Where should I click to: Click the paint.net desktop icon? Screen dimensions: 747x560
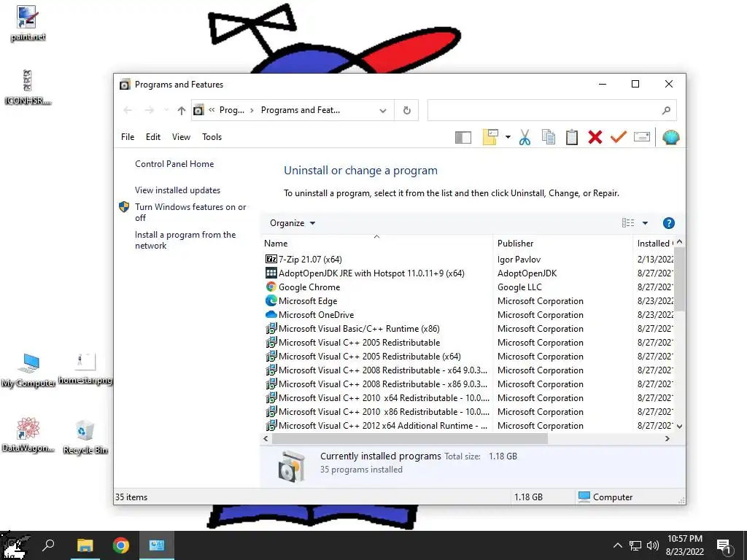point(27,24)
